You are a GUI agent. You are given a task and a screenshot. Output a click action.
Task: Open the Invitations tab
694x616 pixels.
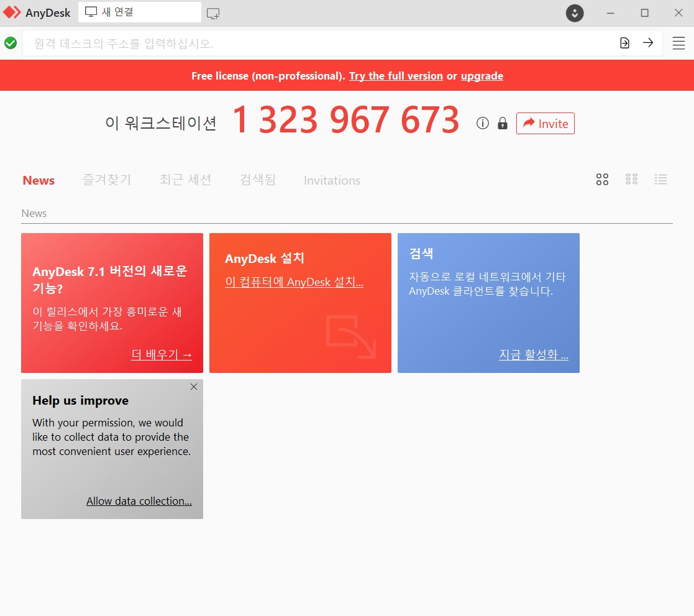point(332,180)
